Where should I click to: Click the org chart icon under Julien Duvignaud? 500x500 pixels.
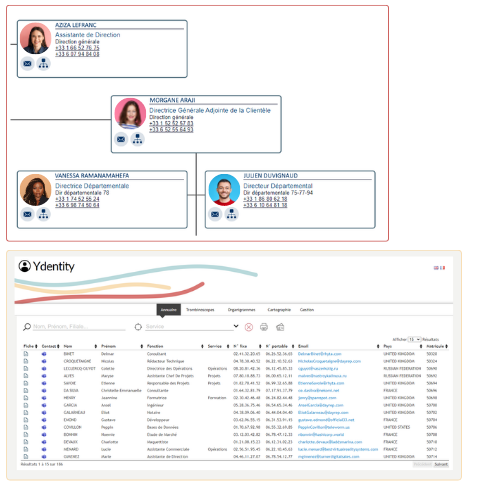(231, 214)
